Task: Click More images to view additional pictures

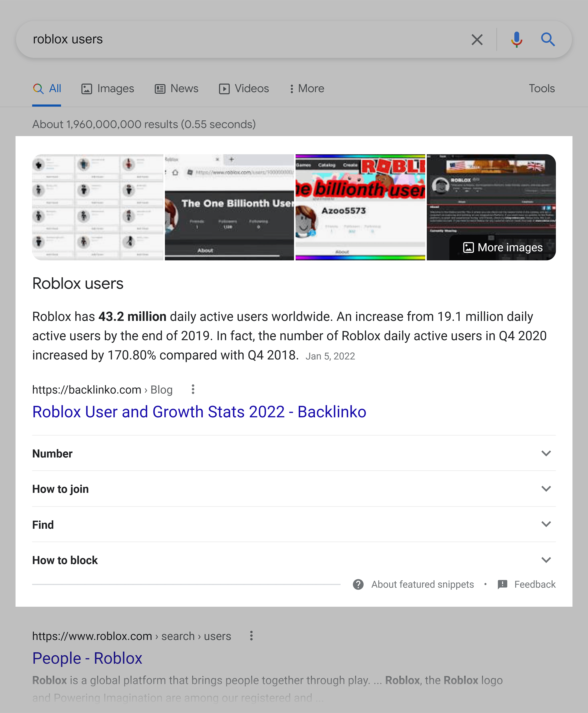Action: [x=503, y=247]
